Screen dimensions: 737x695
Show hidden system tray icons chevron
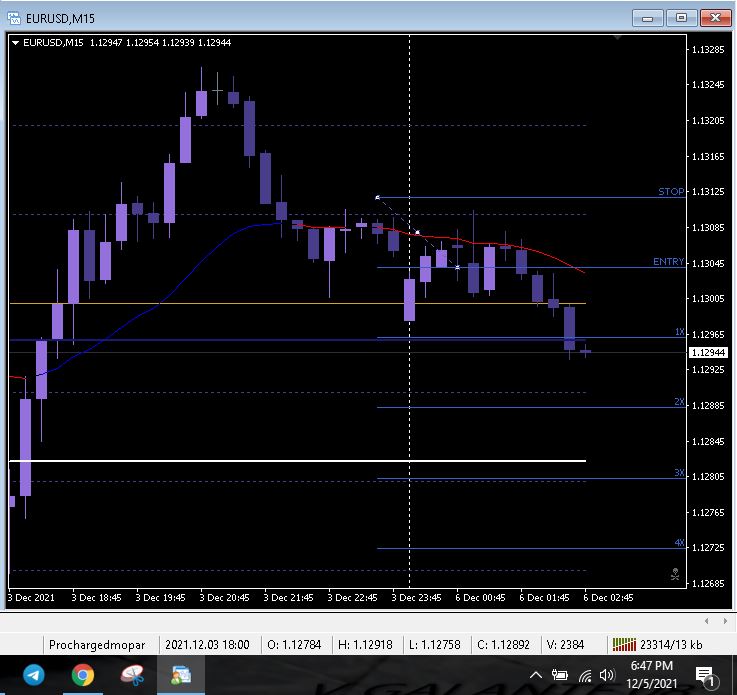point(536,676)
